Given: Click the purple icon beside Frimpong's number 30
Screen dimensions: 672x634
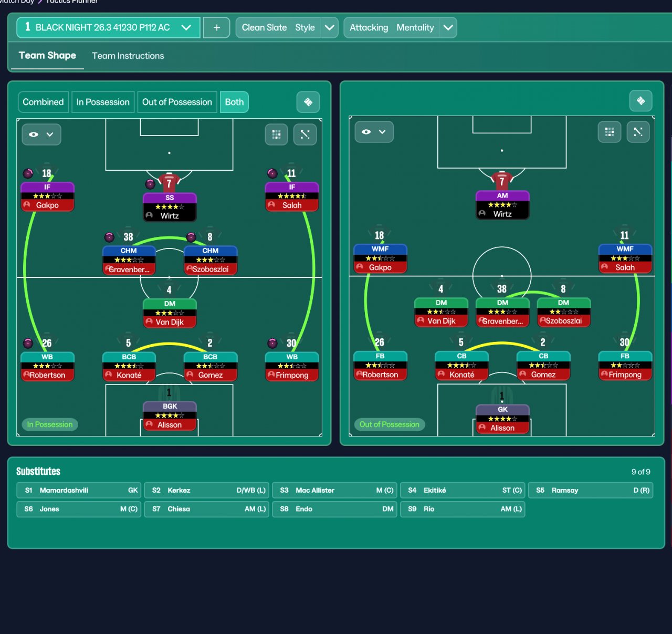Looking at the screenshot, I should [x=272, y=343].
